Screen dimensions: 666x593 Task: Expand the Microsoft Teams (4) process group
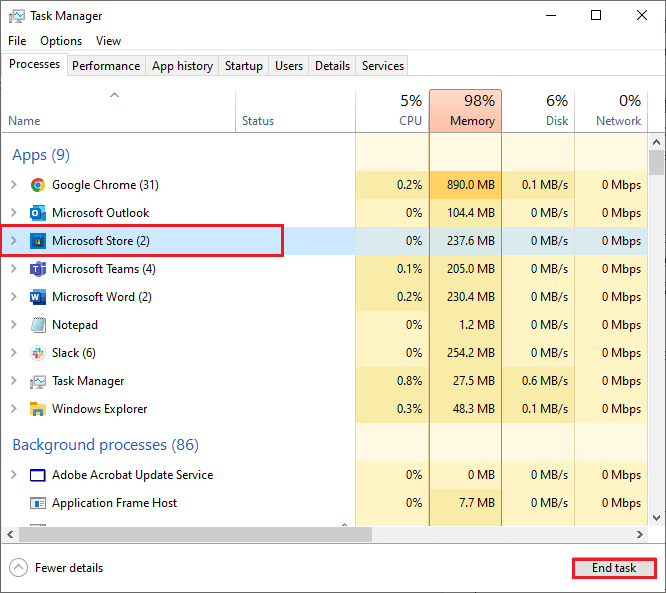click(14, 269)
